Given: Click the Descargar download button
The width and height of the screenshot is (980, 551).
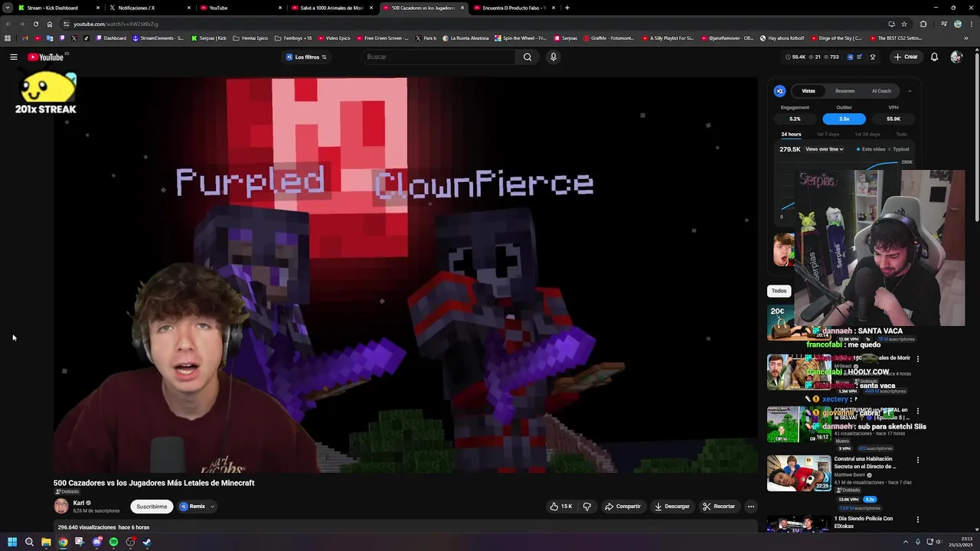Looking at the screenshot, I should (671, 507).
